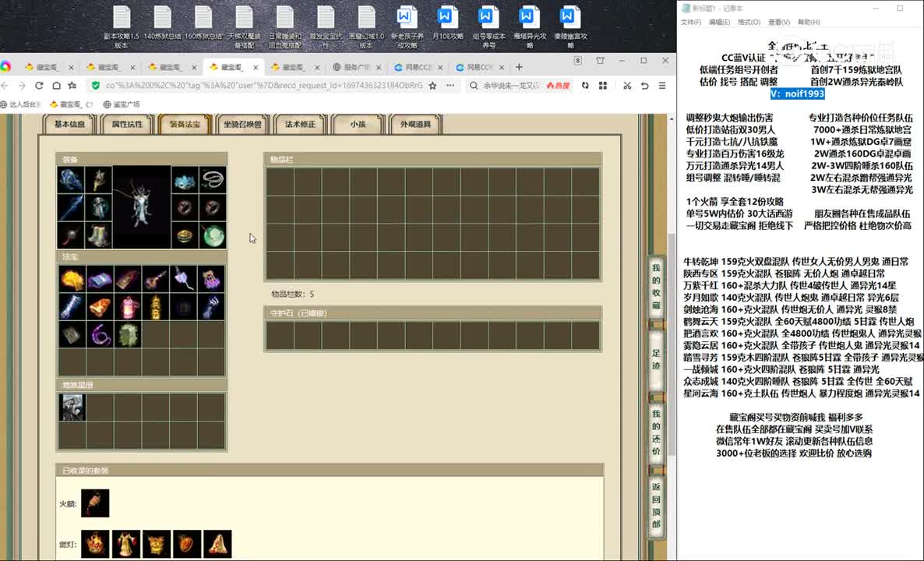
Task: Open 我的收藏 in the side panel
Action: point(656,287)
